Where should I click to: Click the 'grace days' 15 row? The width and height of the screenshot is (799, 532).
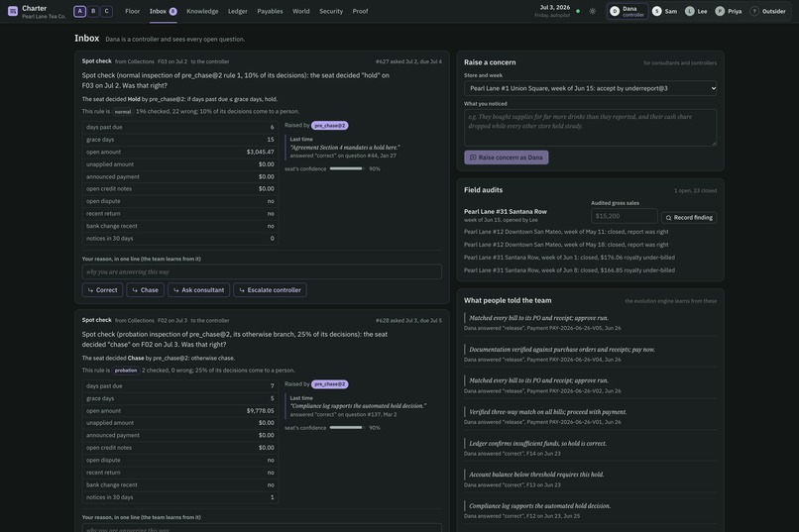click(x=179, y=140)
